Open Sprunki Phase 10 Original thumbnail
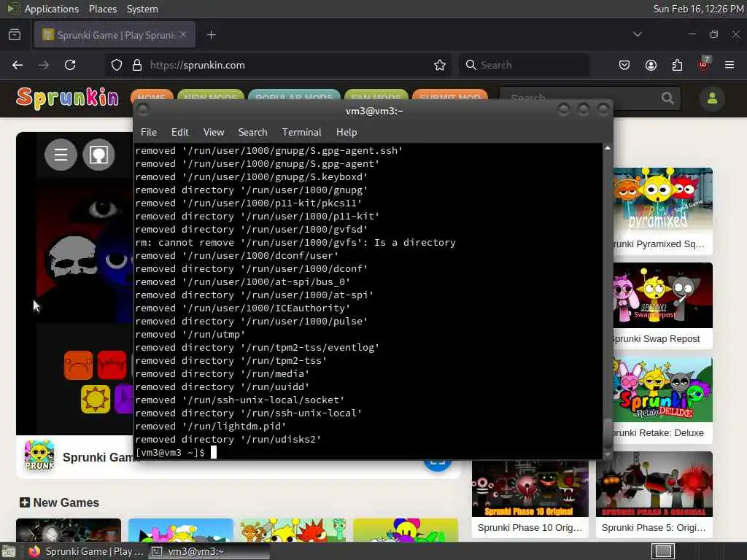 pos(530,488)
